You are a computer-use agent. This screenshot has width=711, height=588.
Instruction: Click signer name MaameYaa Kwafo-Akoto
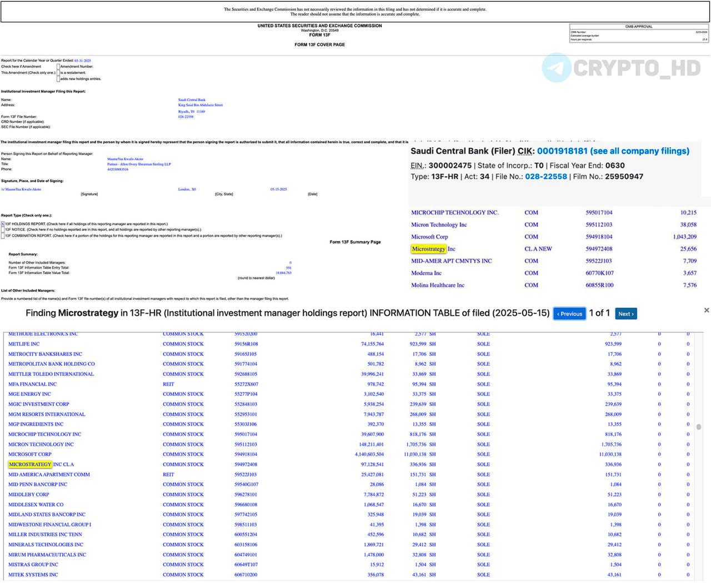coord(125,159)
